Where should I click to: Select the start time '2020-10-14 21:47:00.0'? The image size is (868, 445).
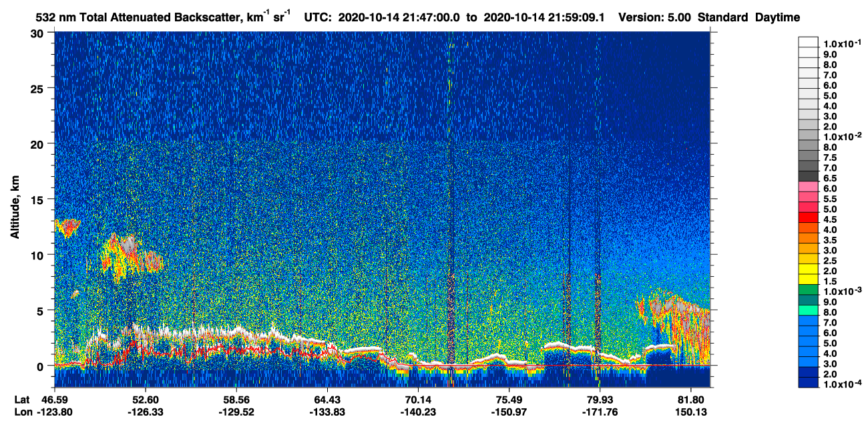[399, 18]
